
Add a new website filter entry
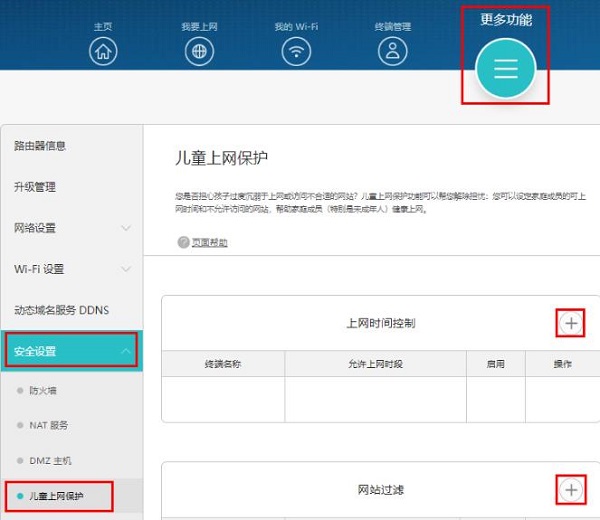pyautogui.click(x=570, y=489)
